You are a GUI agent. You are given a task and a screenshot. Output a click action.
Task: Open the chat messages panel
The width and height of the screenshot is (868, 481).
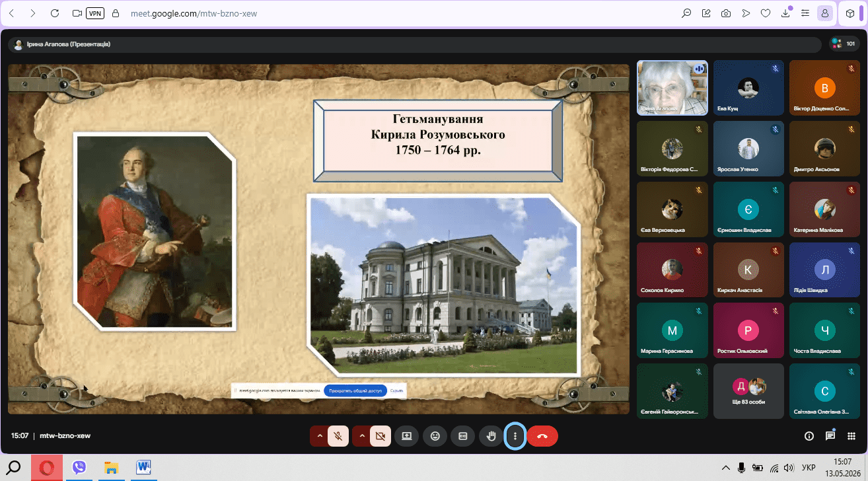[x=830, y=436]
